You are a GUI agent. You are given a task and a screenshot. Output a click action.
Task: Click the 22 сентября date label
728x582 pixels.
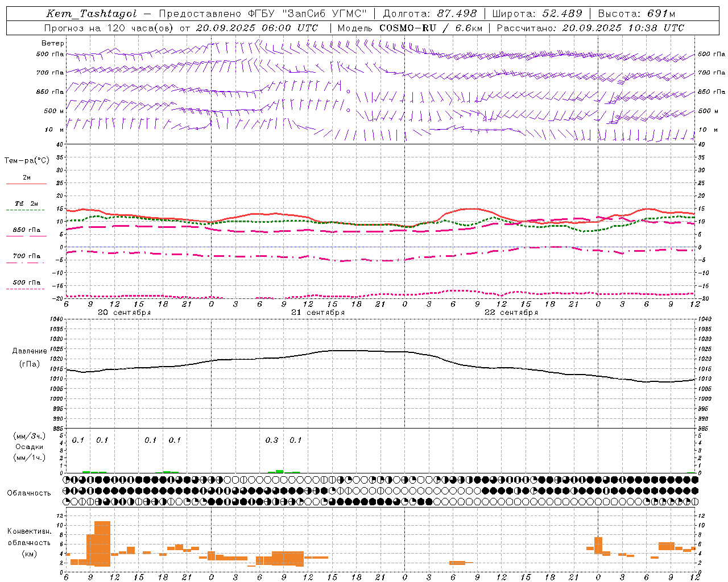coord(511,313)
